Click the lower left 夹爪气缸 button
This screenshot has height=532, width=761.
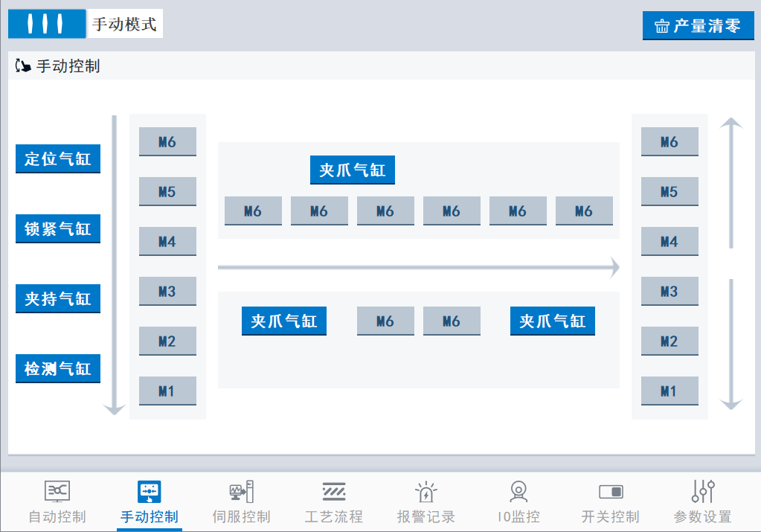(284, 321)
